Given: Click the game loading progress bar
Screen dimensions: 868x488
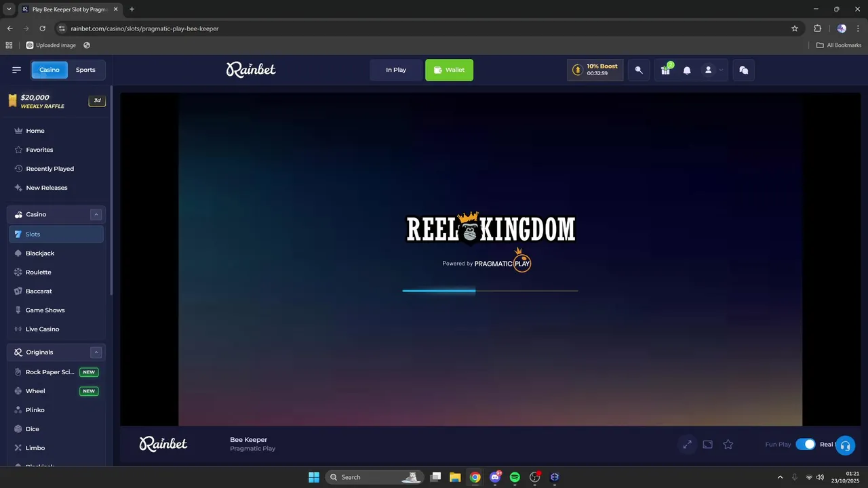Looking at the screenshot, I should [490, 291].
